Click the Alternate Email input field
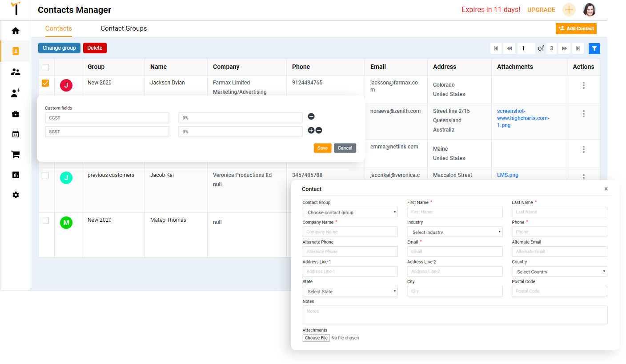 [x=559, y=252]
